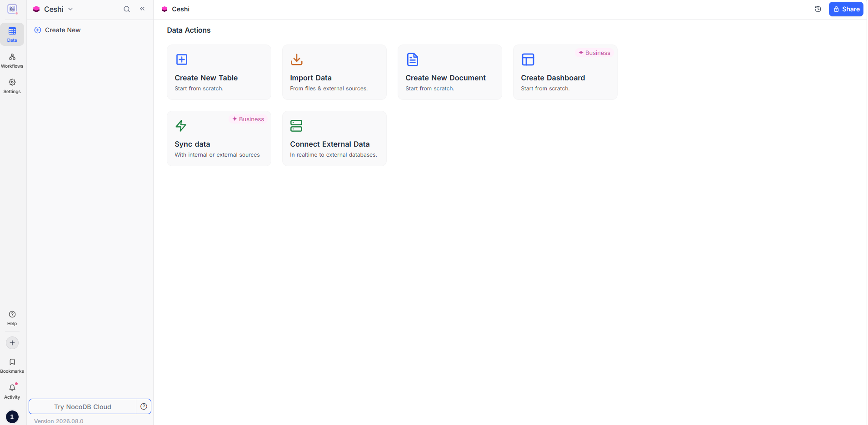
Task: Open the history clock icon
Action: (818, 9)
